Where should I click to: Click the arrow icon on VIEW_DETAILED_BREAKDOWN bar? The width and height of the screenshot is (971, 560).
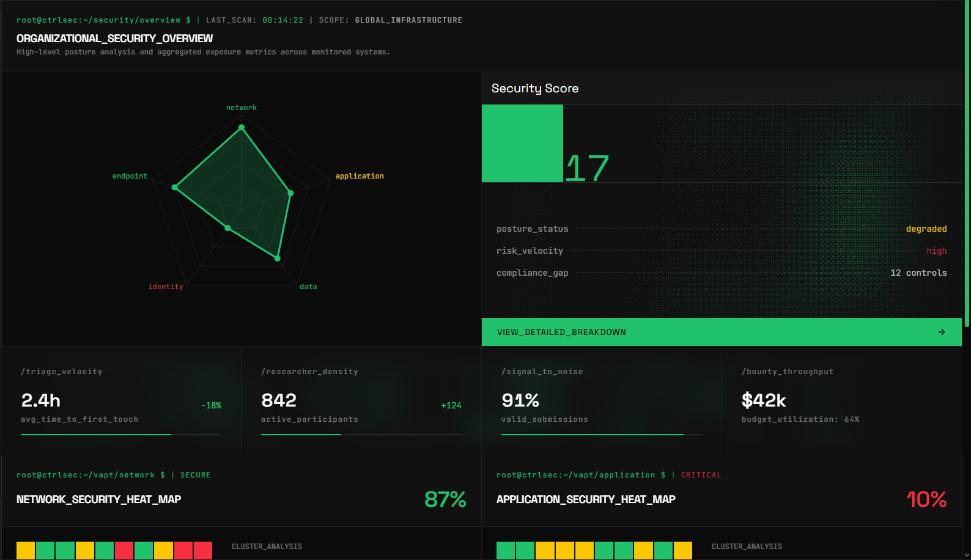click(942, 332)
